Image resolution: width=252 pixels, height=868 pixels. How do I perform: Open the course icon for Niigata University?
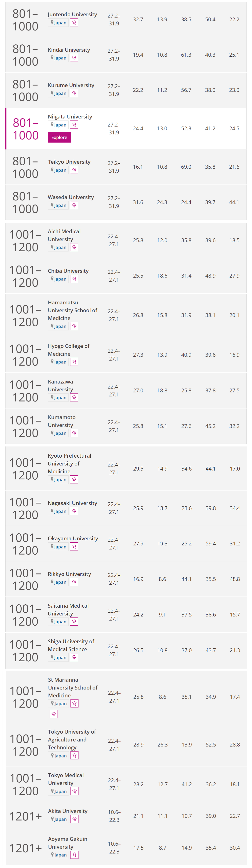pyautogui.click(x=74, y=125)
